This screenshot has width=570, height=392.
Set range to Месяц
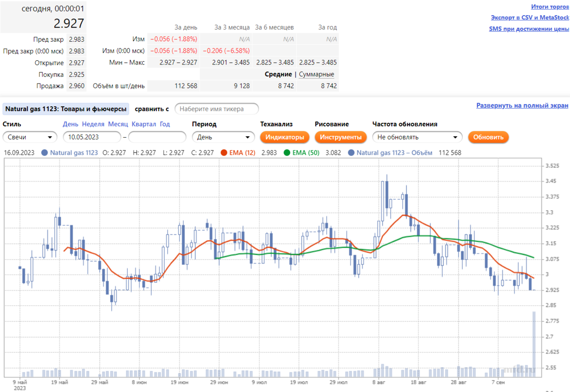[x=118, y=124]
